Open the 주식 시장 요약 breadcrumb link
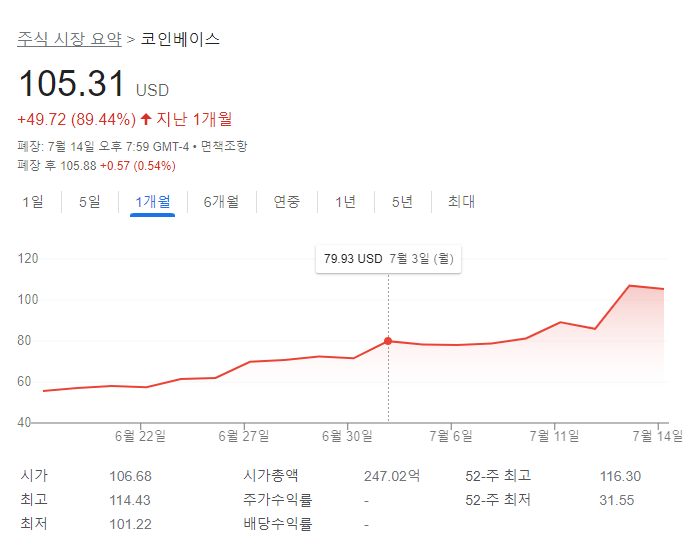 (69, 39)
